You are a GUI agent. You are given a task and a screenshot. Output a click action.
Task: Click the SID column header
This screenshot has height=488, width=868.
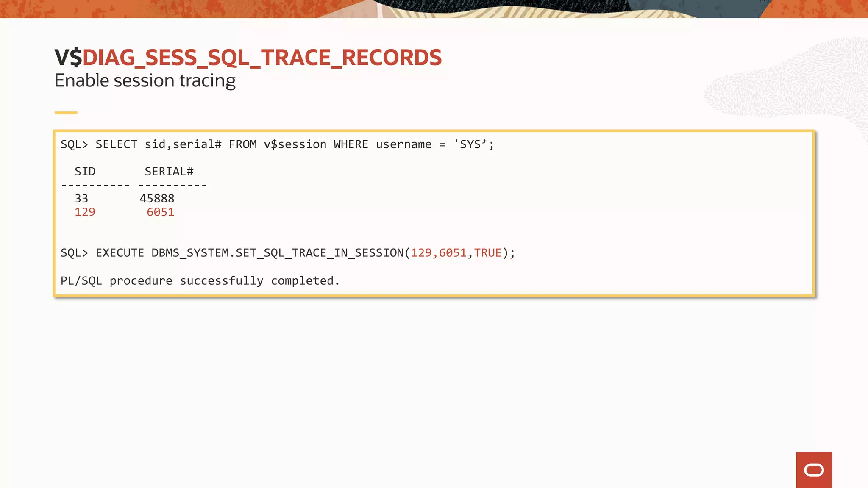click(x=85, y=172)
